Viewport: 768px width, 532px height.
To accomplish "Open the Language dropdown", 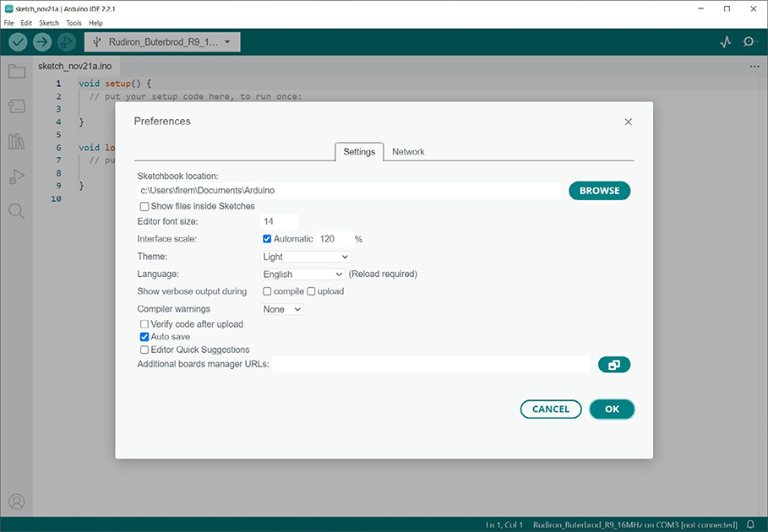I will coord(302,274).
